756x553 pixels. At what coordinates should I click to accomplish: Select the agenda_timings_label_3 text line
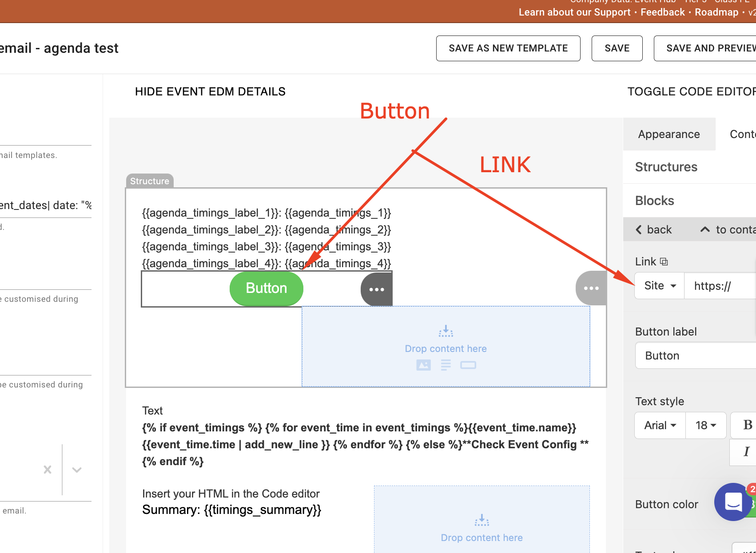(x=267, y=247)
